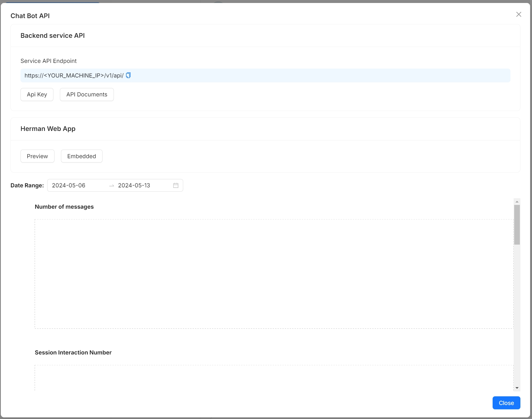The height and width of the screenshot is (419, 532).
Task: Edit the start date 2024-05-06
Action: click(x=69, y=185)
